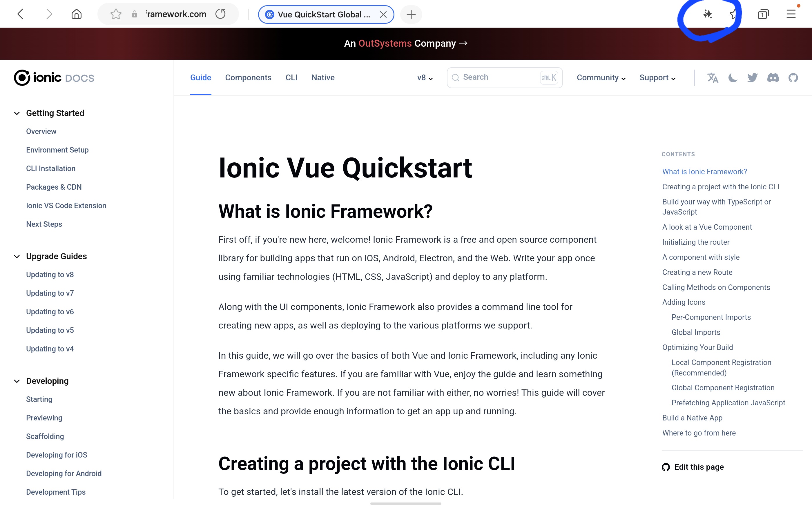Toggle dark mode with moon icon
Image resolution: width=812 pixels, height=508 pixels.
733,78
